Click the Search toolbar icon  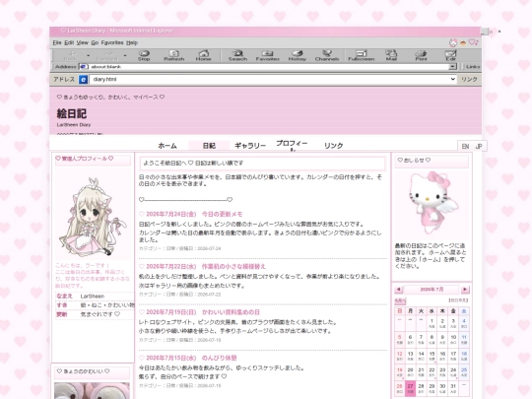coord(237,55)
